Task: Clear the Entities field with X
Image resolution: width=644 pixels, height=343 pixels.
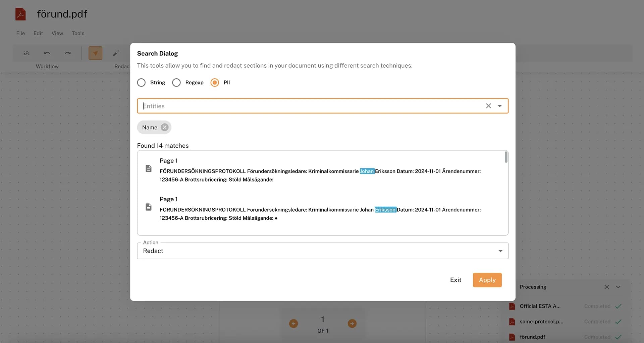Action: (x=488, y=106)
